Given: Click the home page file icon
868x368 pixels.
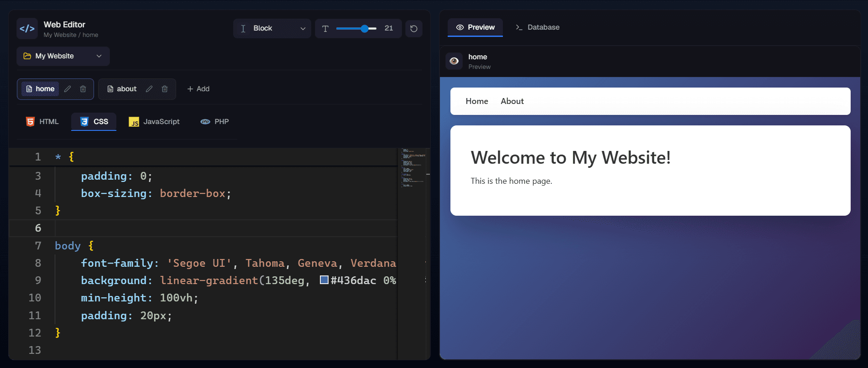Looking at the screenshot, I should [29, 89].
